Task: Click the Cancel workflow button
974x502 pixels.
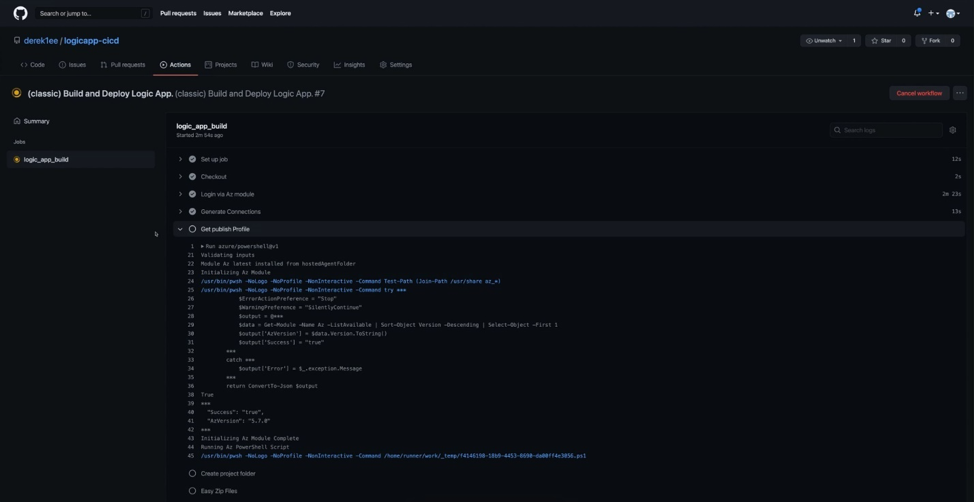Action: 919,93
